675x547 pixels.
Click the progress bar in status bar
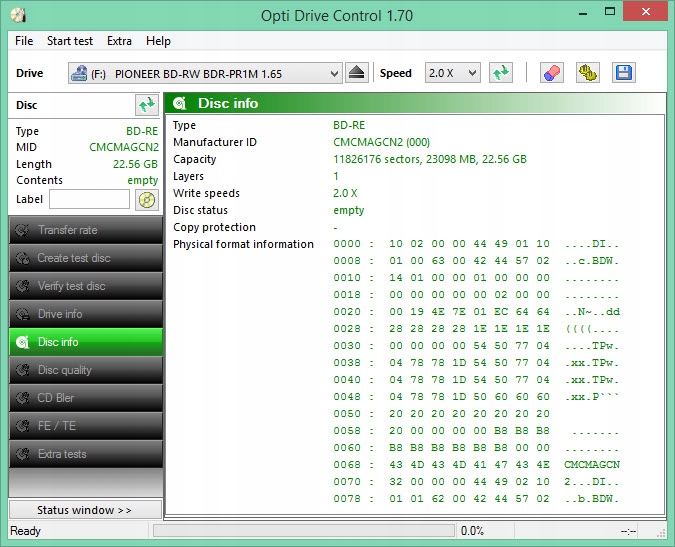click(304, 531)
